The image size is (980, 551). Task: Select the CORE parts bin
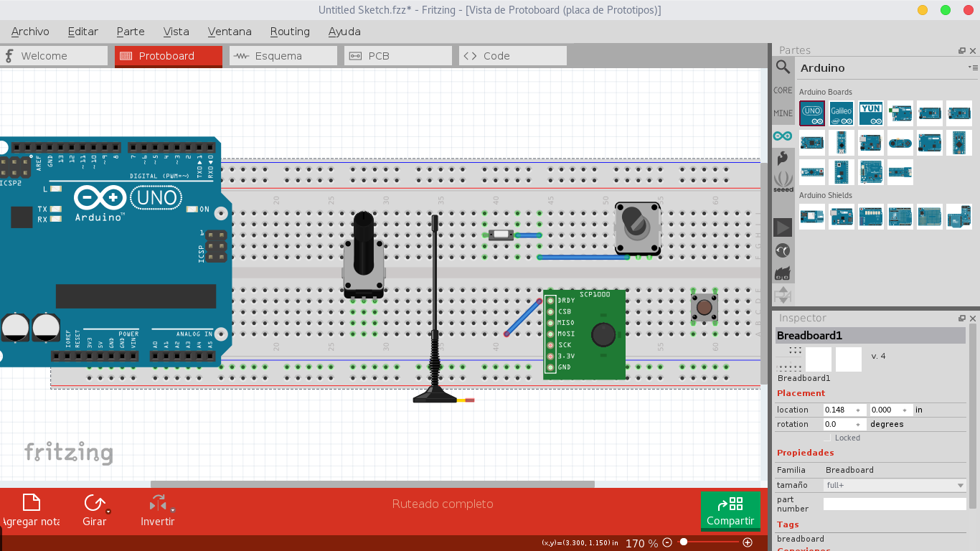click(783, 90)
